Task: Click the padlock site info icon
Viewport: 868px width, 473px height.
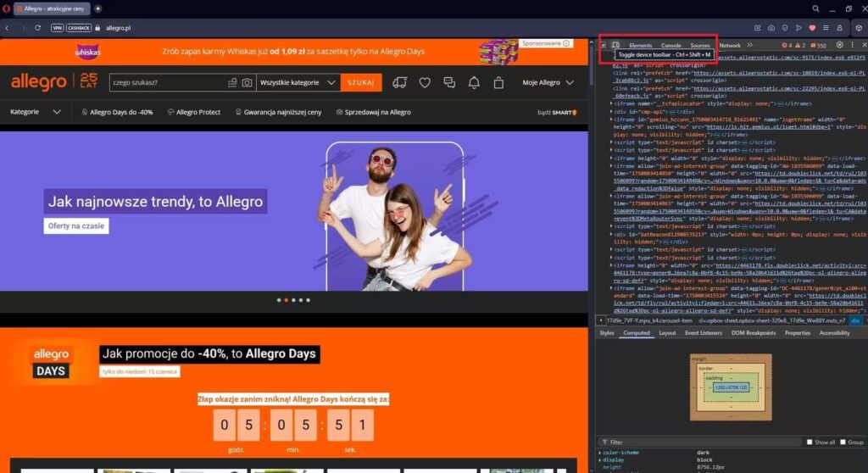Action: 97,28
